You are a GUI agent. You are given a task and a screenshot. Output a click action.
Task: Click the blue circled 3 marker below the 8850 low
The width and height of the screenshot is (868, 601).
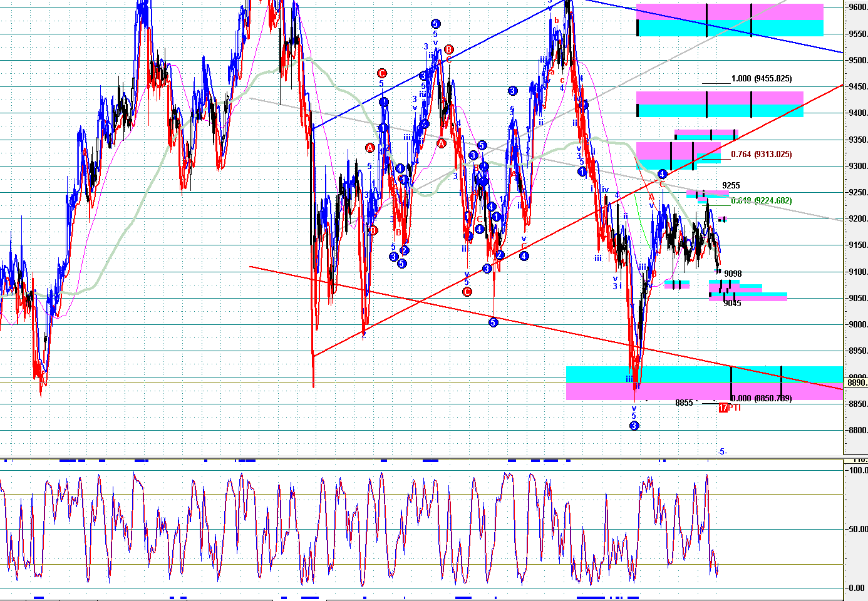(x=634, y=426)
